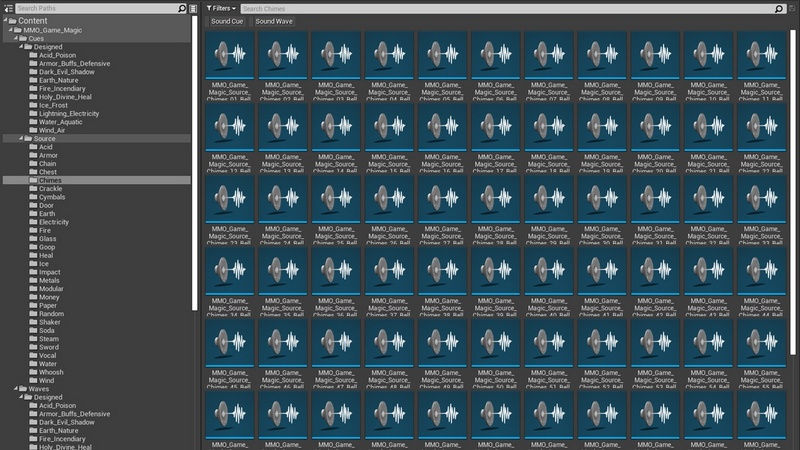Collapse the Content root folder
The image size is (800, 450).
tap(4, 21)
